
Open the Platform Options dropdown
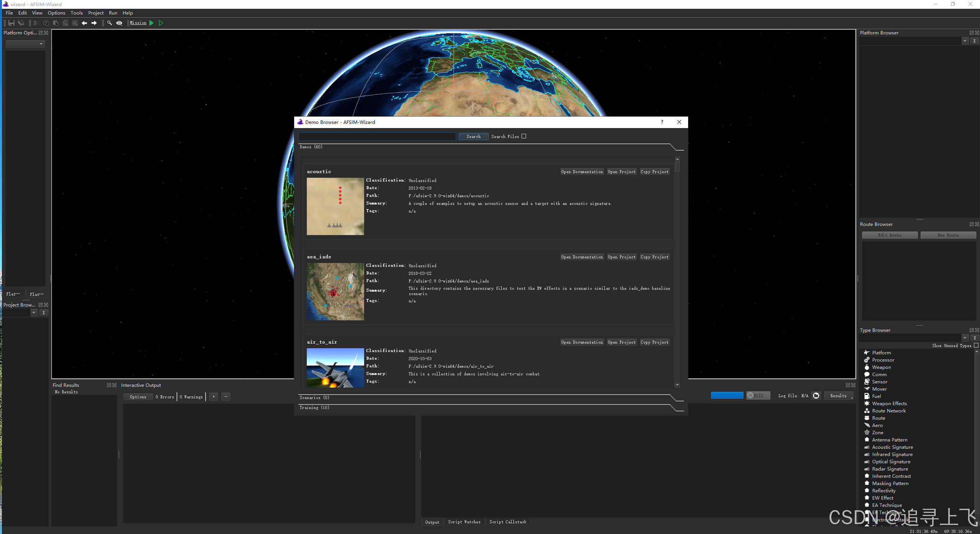coord(25,44)
